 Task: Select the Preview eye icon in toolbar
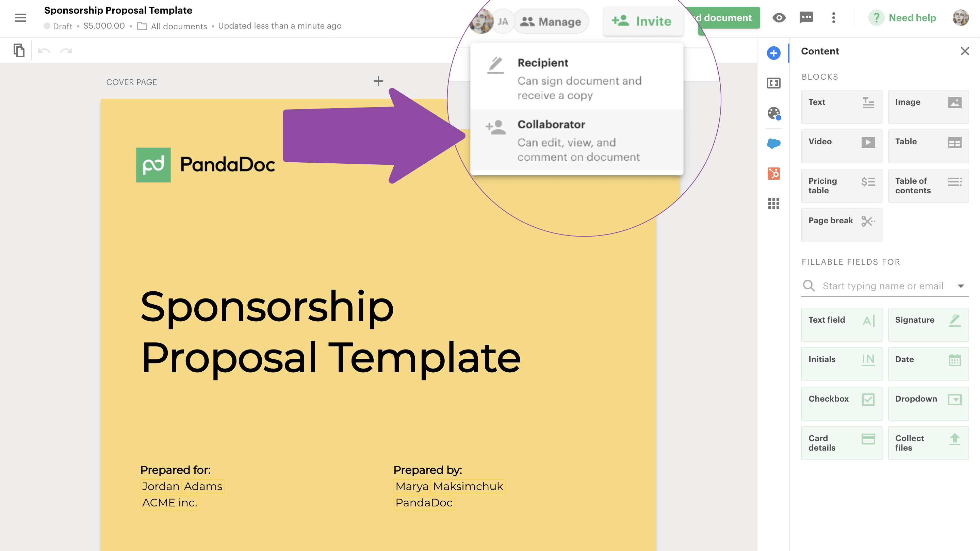coord(779,17)
